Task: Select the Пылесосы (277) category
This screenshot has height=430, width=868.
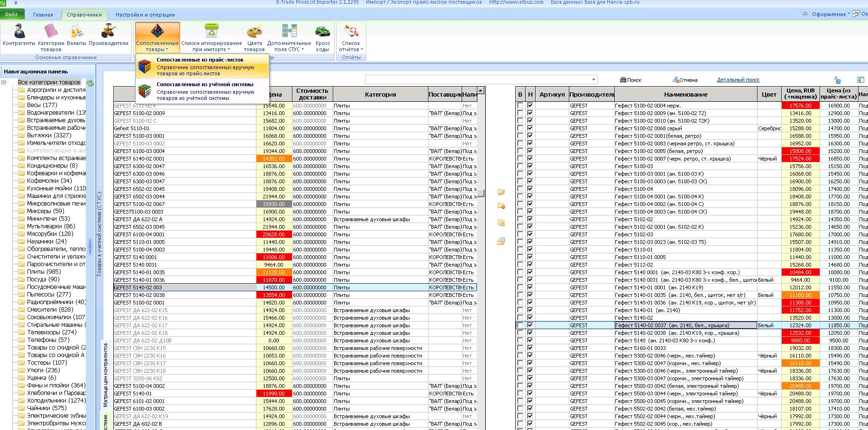Action: [49, 295]
